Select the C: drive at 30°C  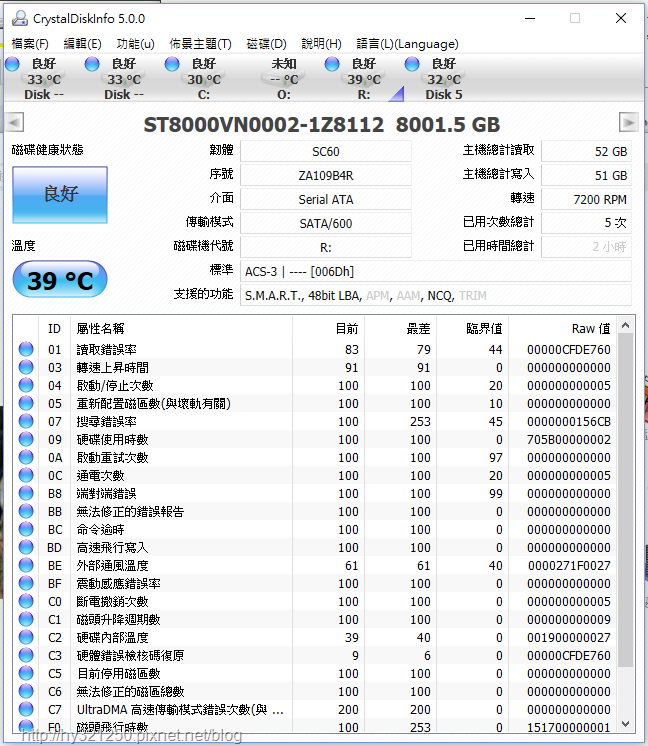(x=204, y=79)
